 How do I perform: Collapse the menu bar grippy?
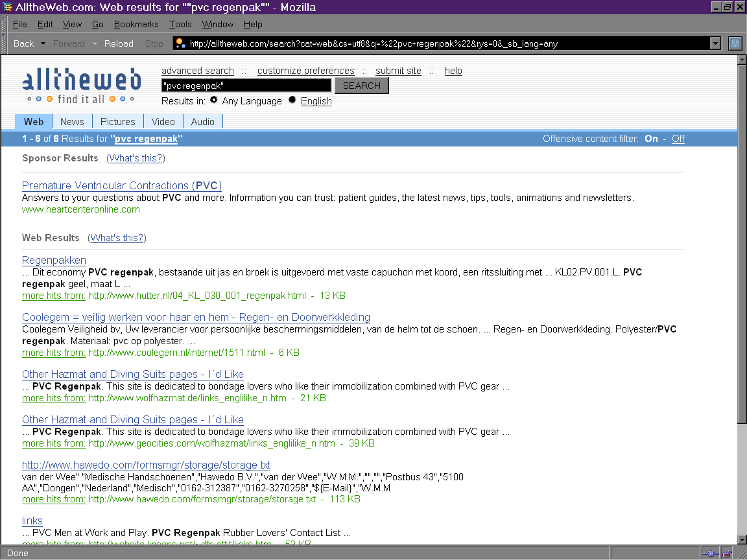click(5, 24)
